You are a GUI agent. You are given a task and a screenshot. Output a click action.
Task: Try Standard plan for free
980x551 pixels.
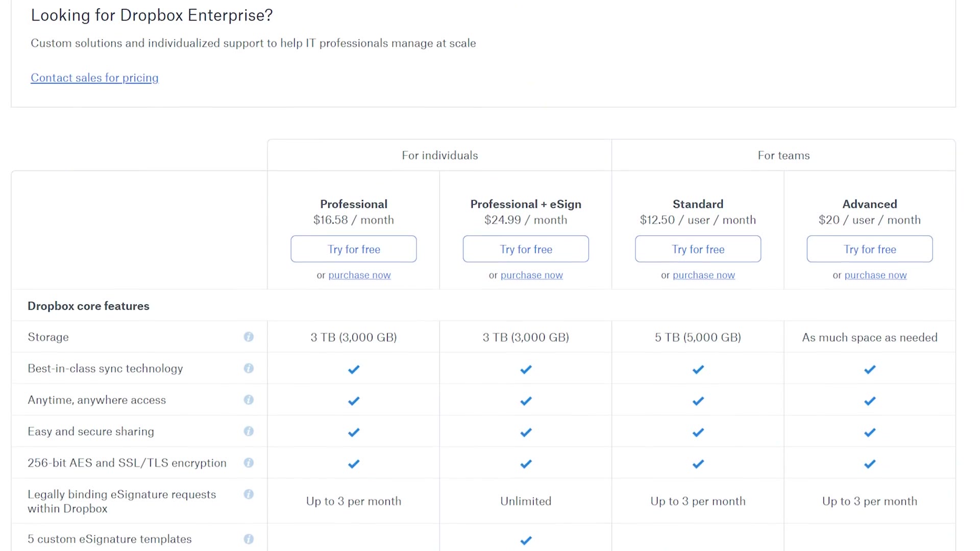click(x=698, y=249)
